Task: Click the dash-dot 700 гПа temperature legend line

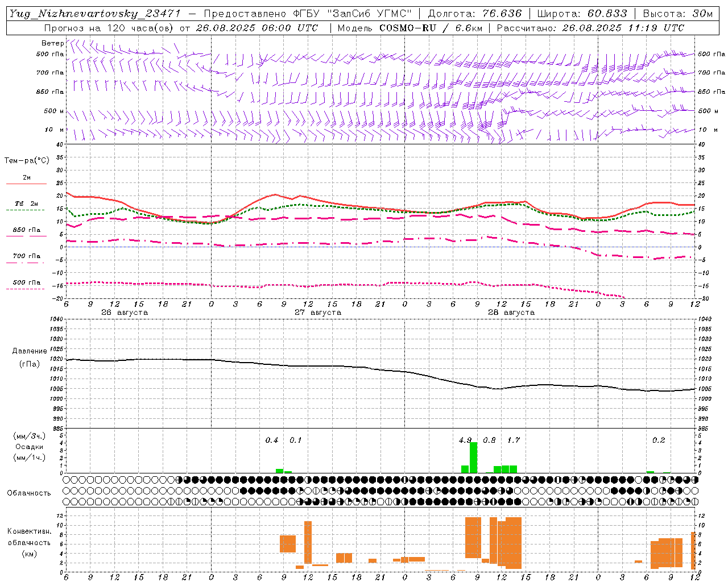Action: pyautogui.click(x=25, y=263)
